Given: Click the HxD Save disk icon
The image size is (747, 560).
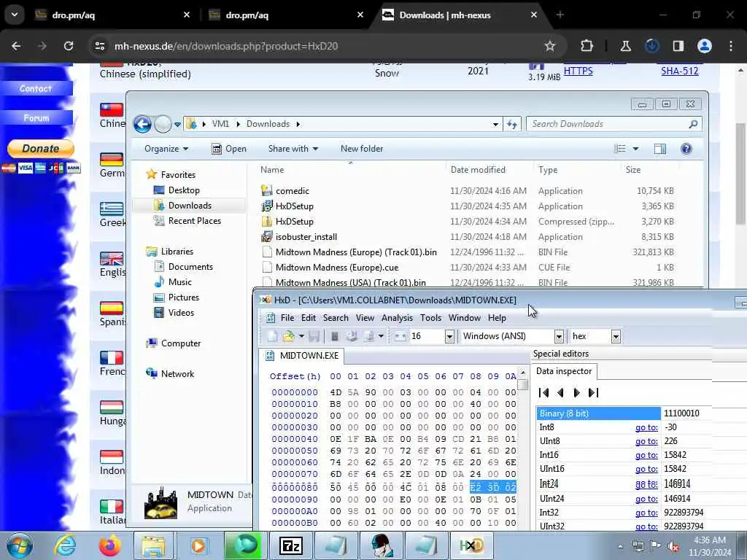Looking at the screenshot, I should click(x=314, y=336).
